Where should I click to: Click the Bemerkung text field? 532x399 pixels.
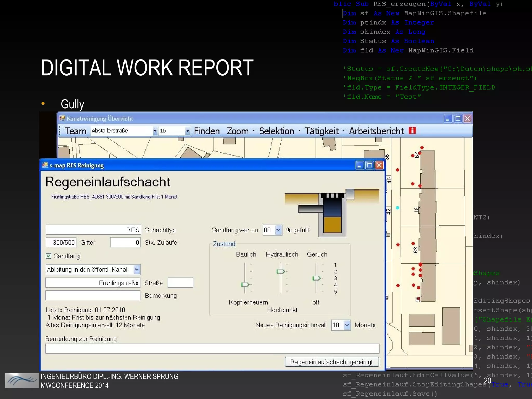[93, 295]
